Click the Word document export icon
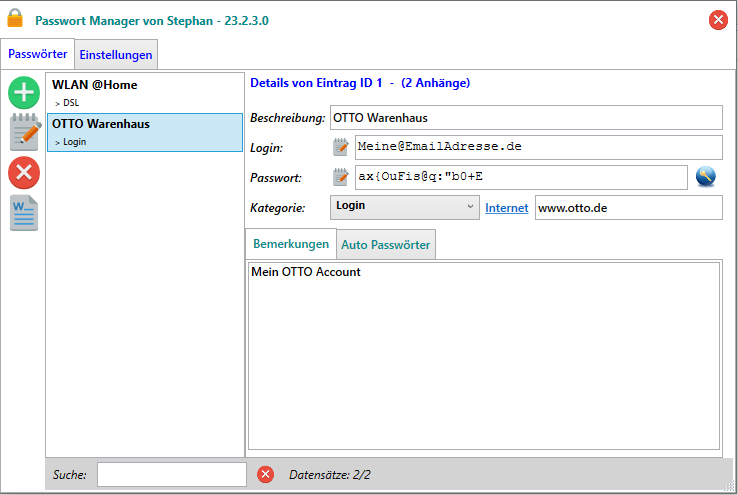This screenshot has width=738, height=495. (x=24, y=213)
